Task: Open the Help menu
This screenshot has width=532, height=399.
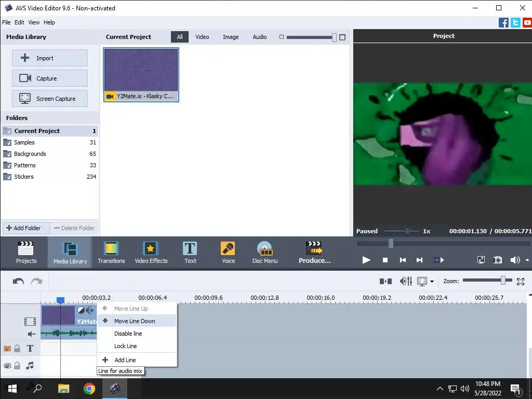Action: coord(49,22)
